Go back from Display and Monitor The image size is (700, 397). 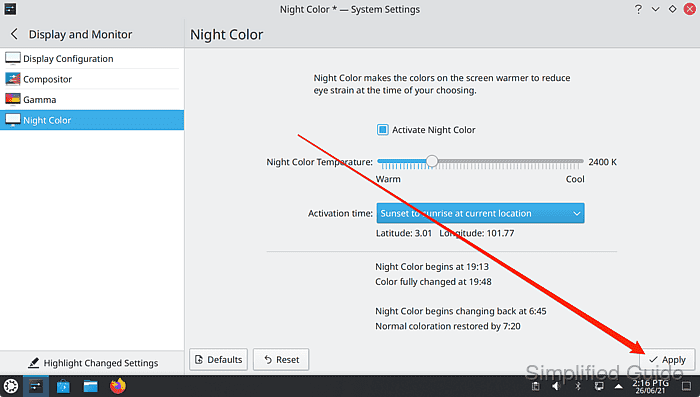pos(14,34)
